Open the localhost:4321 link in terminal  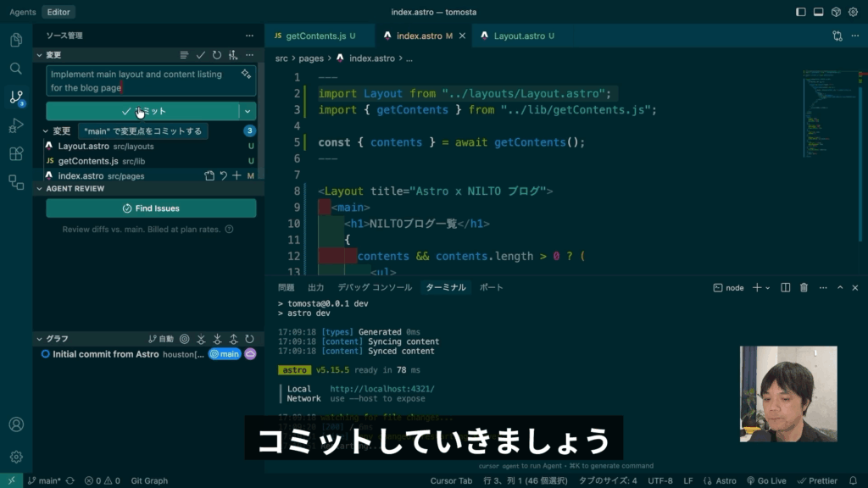[x=381, y=389]
